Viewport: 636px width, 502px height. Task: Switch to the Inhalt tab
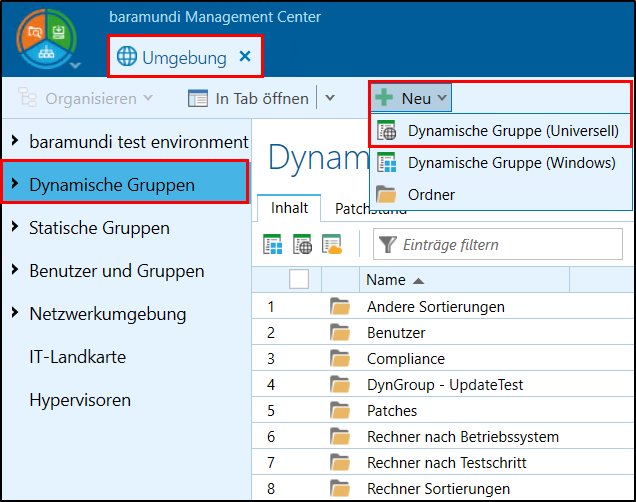[x=289, y=210]
